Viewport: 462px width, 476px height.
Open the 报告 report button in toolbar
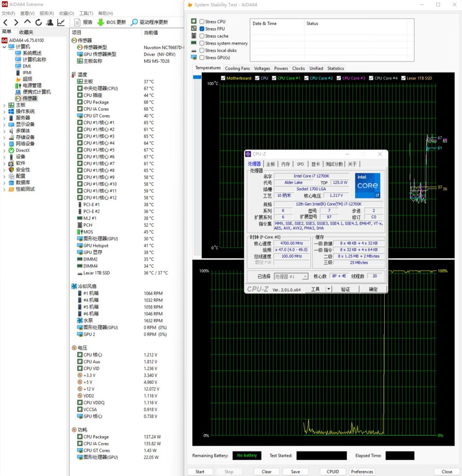coord(83,22)
